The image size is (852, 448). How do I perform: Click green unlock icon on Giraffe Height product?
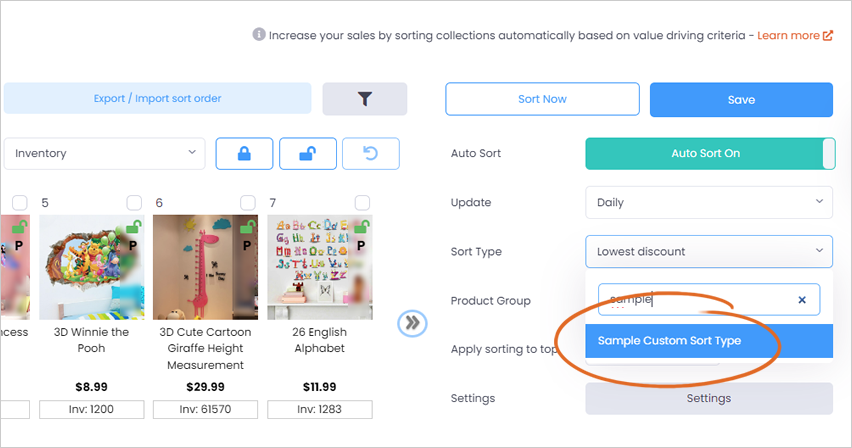pyautogui.click(x=248, y=226)
